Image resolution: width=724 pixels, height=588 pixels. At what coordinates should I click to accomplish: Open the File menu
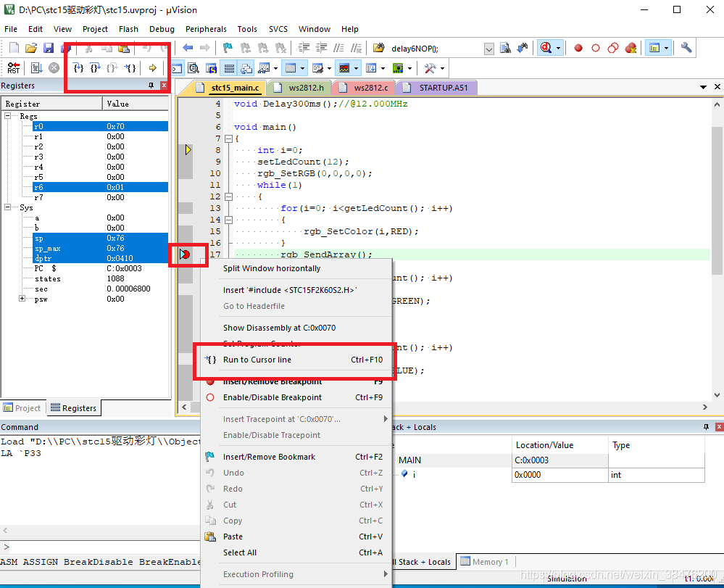pyautogui.click(x=11, y=29)
